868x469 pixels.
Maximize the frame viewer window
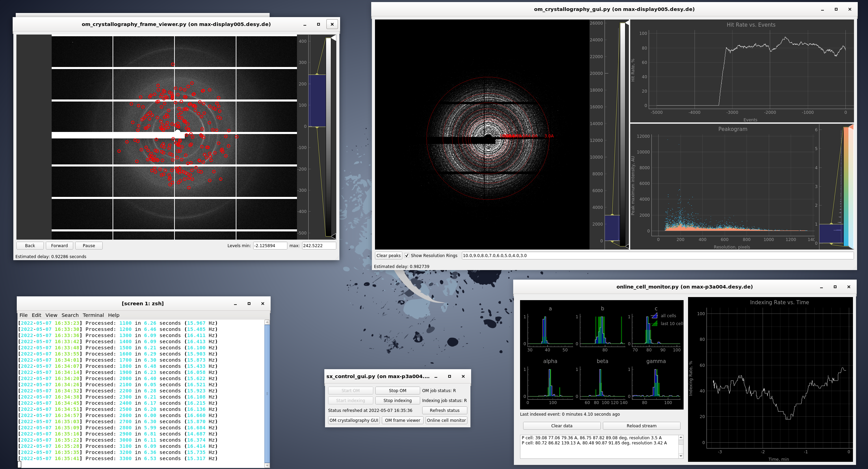318,24
